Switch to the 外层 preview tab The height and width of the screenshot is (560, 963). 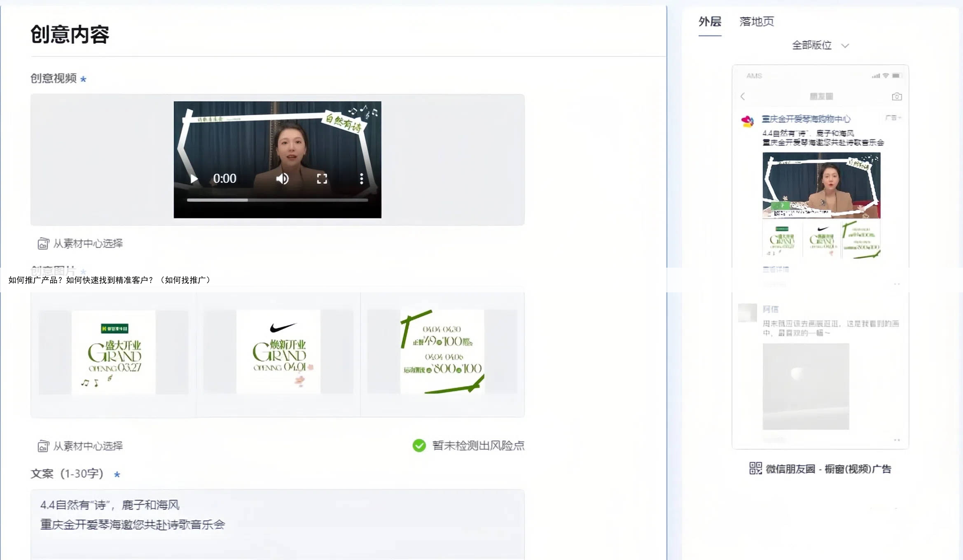tap(710, 22)
